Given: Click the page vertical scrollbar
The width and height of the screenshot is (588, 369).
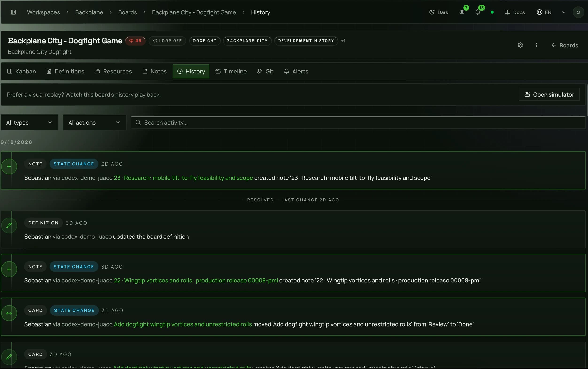Looking at the screenshot, I should coord(587,100).
